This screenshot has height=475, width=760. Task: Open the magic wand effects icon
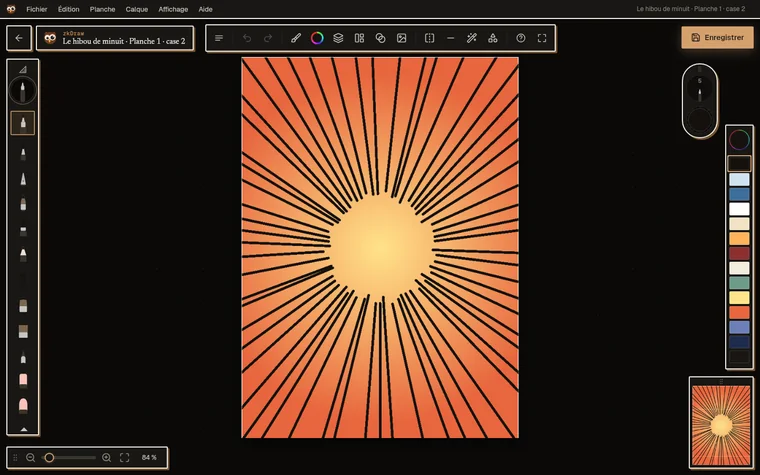click(x=472, y=38)
